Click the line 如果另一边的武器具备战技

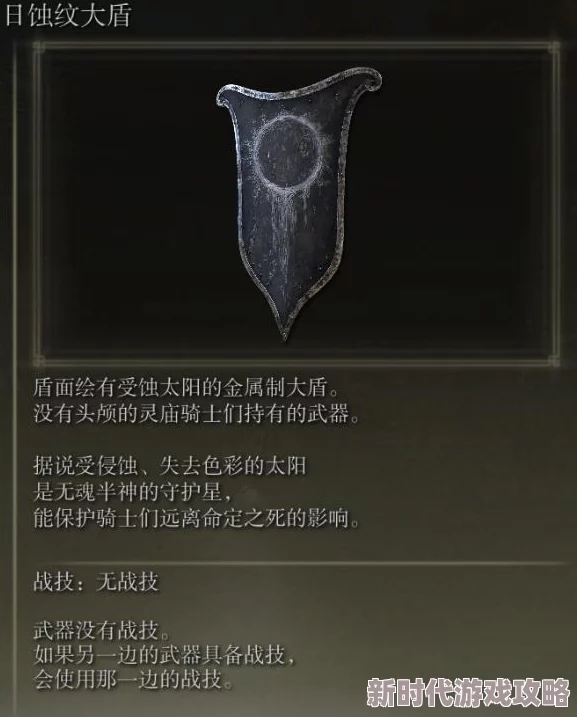coord(164,655)
